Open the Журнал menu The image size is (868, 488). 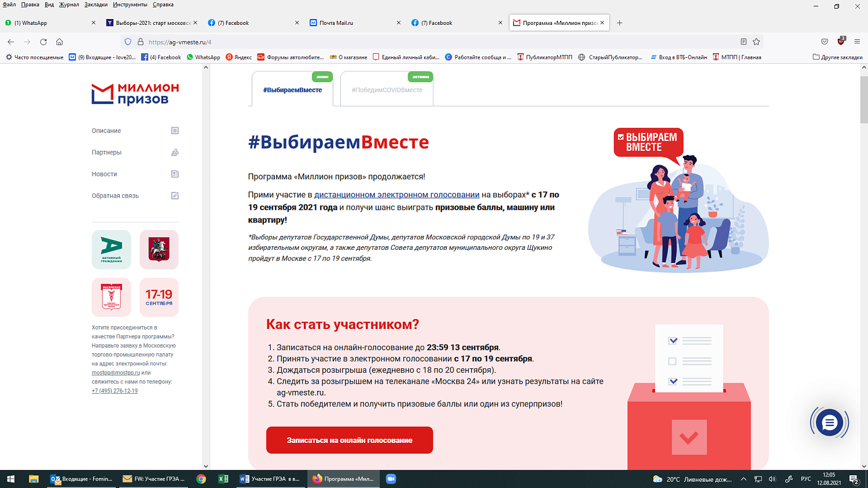pyautogui.click(x=68, y=5)
